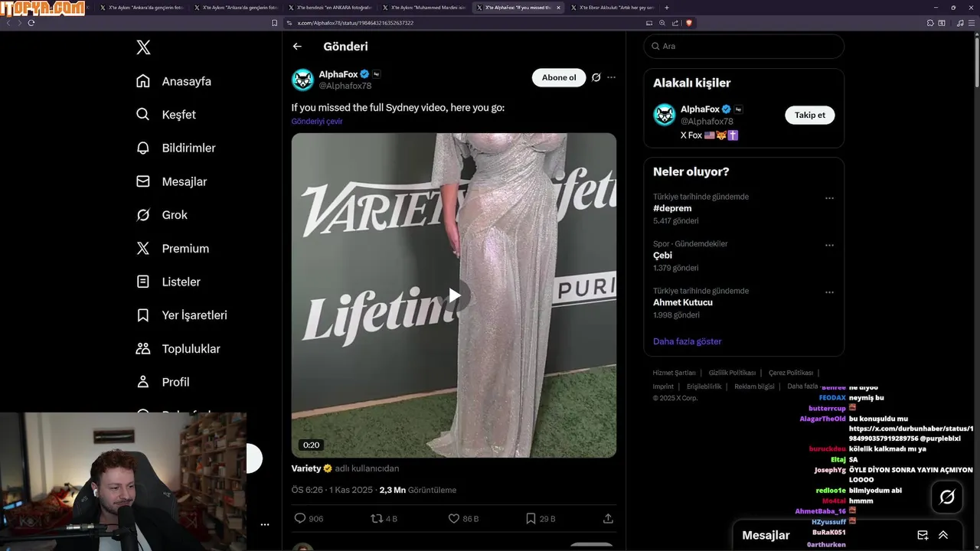The width and height of the screenshot is (980, 551).
Task: Click the zoom magnifier icon in address bar
Action: click(x=661, y=23)
